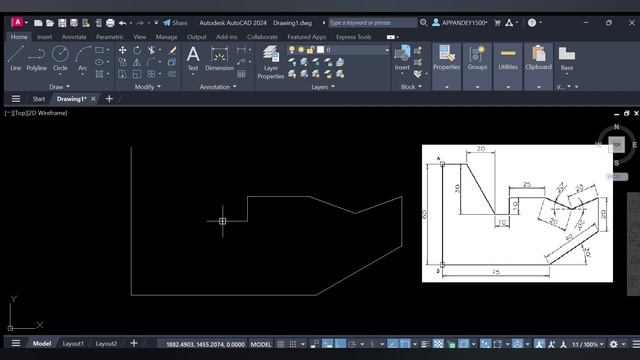Toggle transparency display in status bar

438,344
